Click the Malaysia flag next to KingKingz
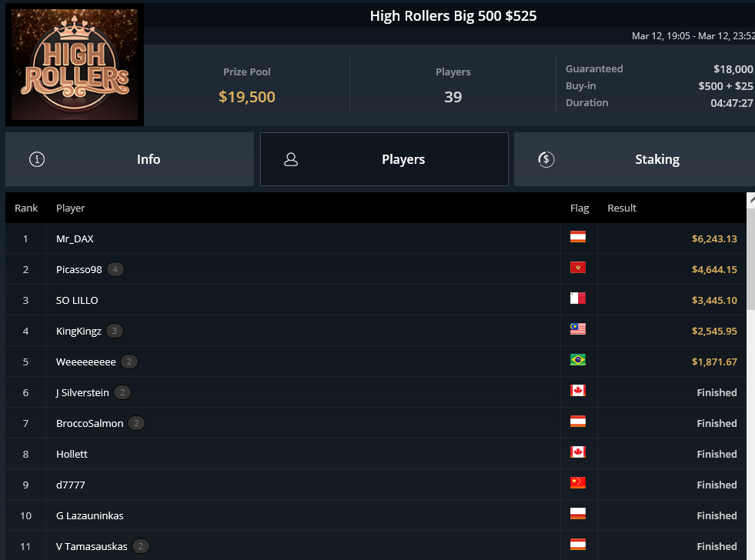The height and width of the screenshot is (560, 755). pyautogui.click(x=578, y=329)
